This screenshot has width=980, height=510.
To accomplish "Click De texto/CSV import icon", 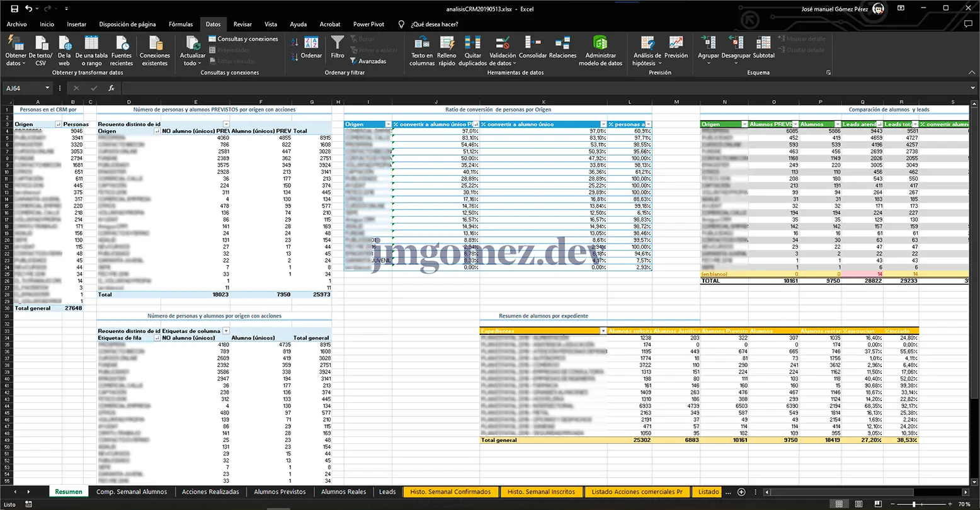I will [41, 43].
